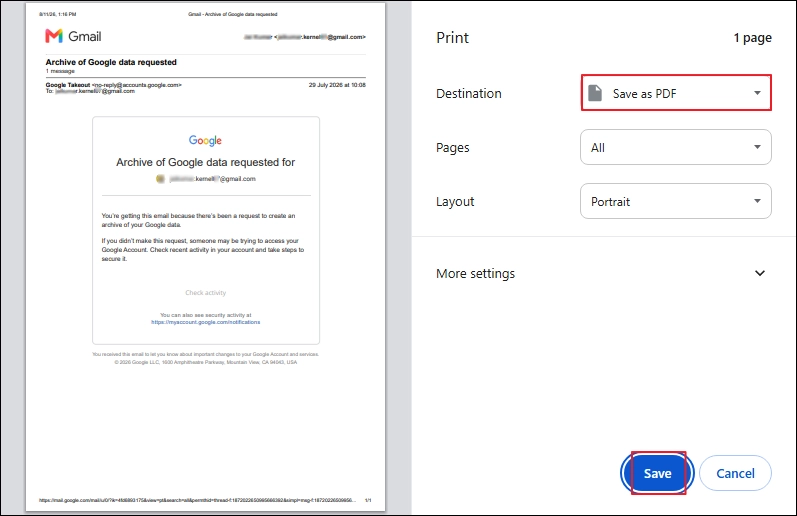Click the 'Google Takeout' sender name in preview
Screen dimensions: 797x516
pyautogui.click(x=68, y=85)
